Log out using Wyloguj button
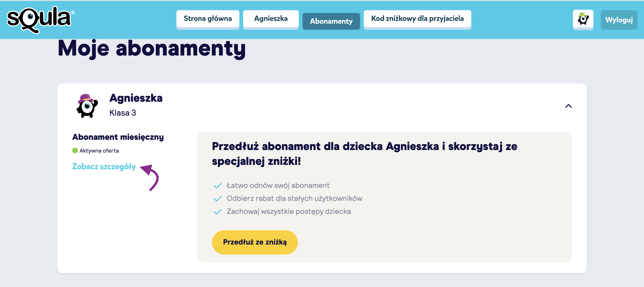 pos(619,20)
